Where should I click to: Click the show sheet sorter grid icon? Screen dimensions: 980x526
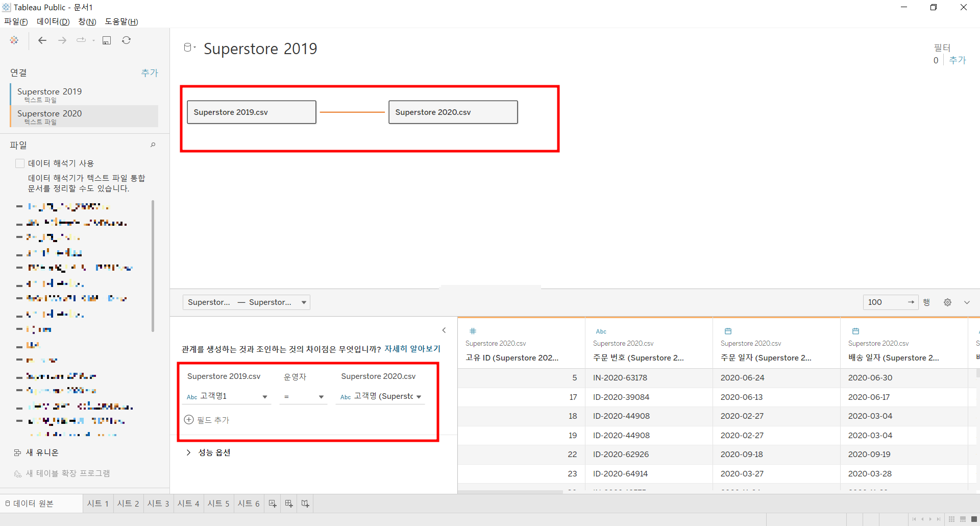click(951, 519)
